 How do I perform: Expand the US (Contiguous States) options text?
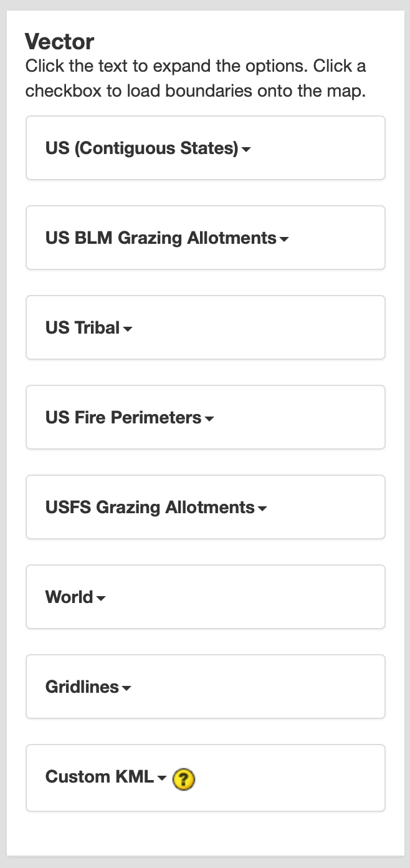pos(141,148)
